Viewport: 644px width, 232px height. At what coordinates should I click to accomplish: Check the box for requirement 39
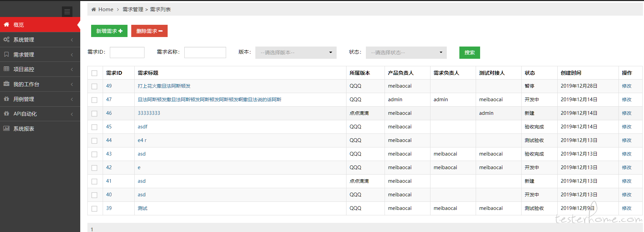[x=95, y=209]
